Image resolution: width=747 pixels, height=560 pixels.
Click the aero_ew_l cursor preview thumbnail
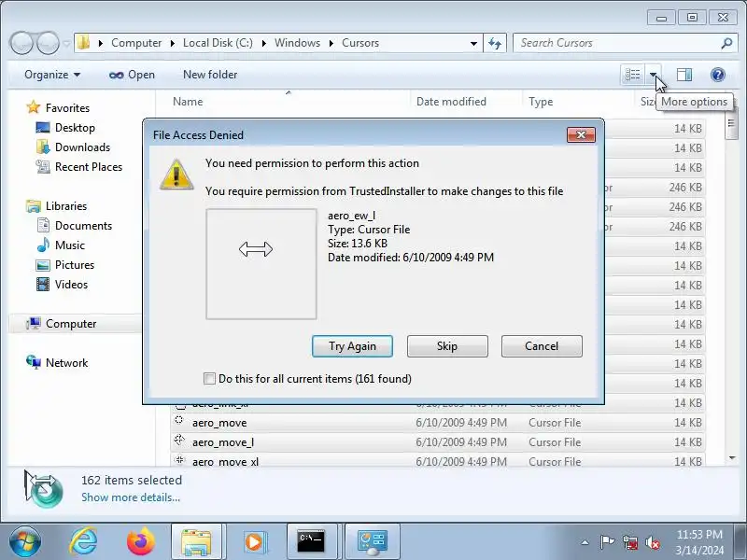(x=261, y=264)
